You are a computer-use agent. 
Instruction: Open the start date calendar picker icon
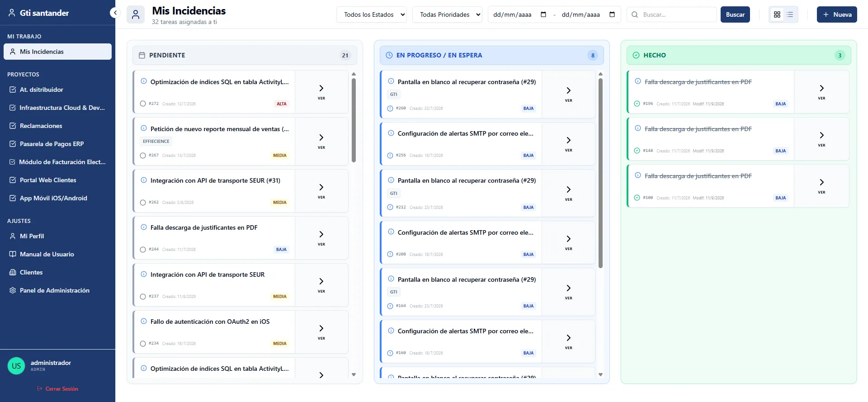tap(543, 14)
